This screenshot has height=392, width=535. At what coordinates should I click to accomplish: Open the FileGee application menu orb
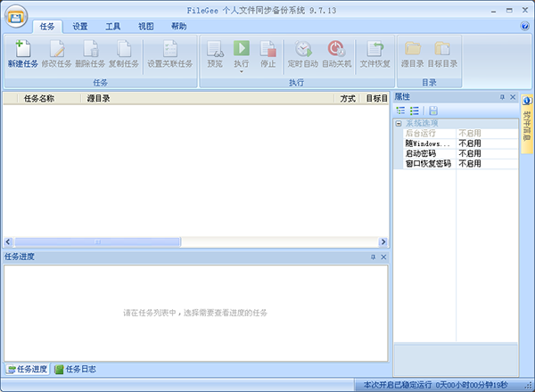click(x=16, y=16)
